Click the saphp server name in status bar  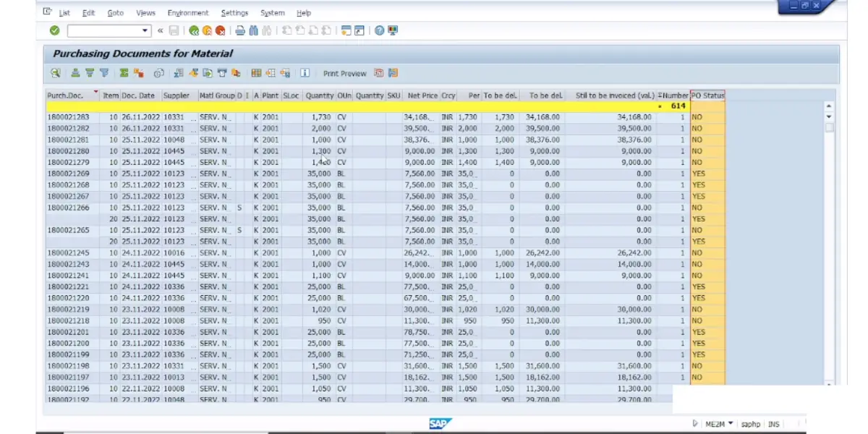pos(750,424)
